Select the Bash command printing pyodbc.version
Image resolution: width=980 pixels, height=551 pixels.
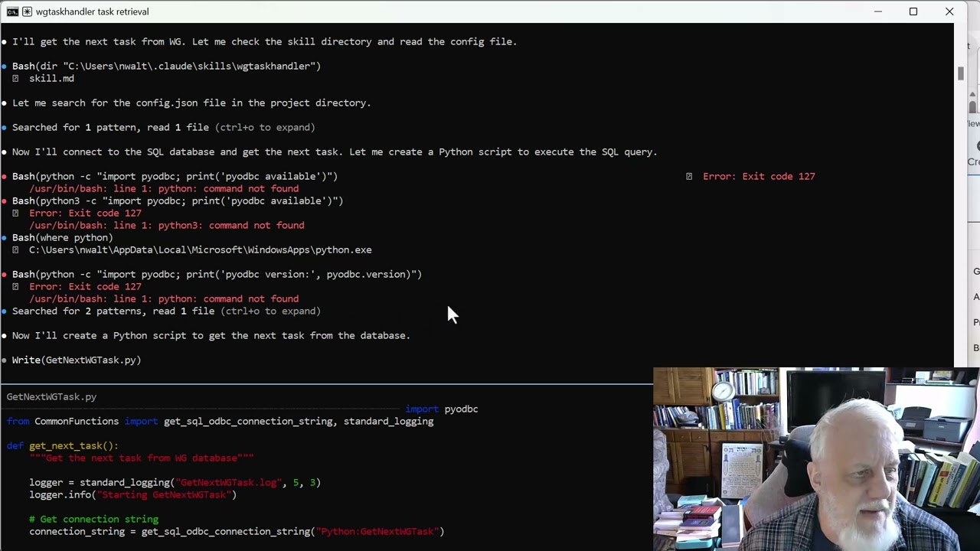coord(217,274)
